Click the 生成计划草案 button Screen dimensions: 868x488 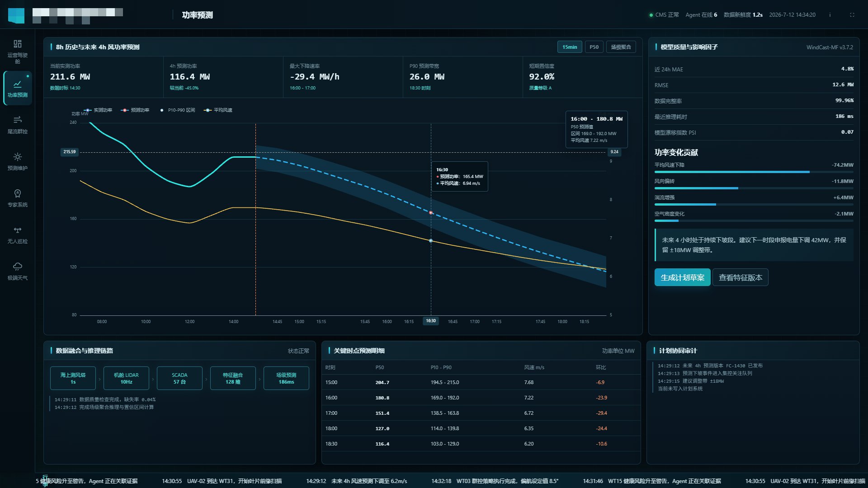(682, 277)
